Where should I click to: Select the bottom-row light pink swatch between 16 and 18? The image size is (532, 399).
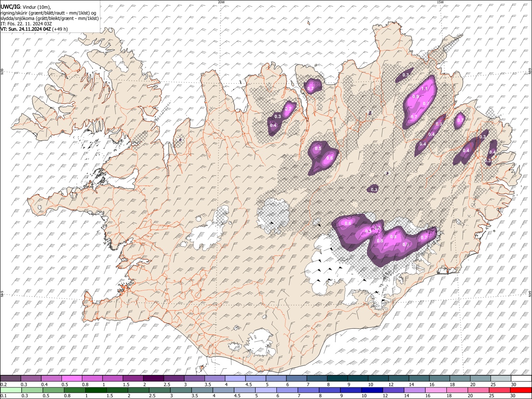(x=436, y=390)
